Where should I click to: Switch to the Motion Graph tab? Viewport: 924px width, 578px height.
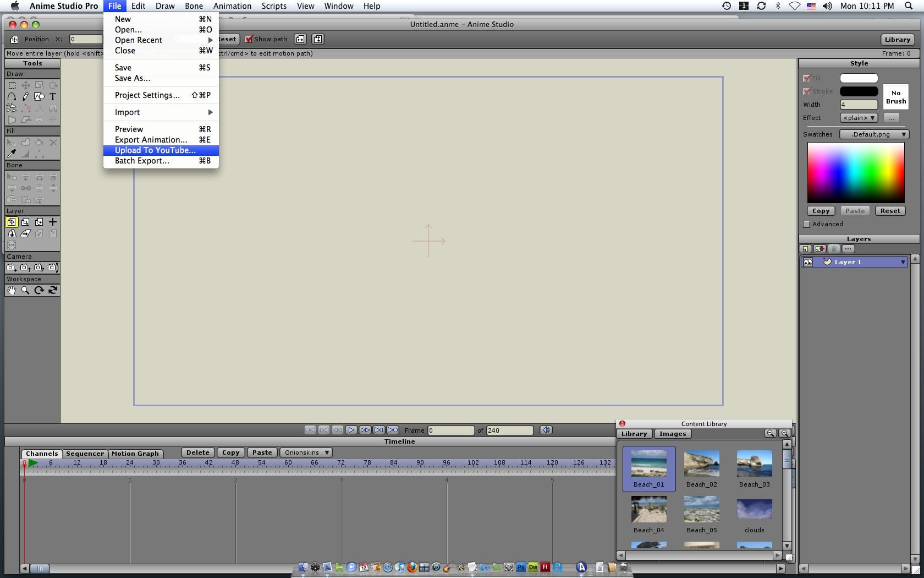(135, 454)
